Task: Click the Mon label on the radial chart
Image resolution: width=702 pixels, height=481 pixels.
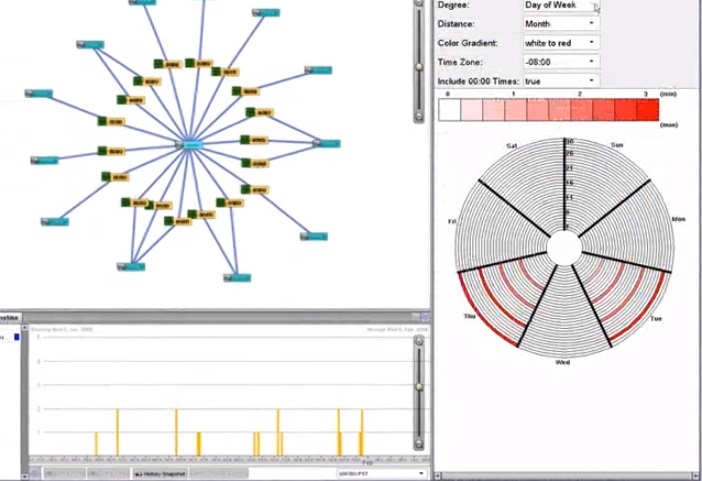Action: pyautogui.click(x=678, y=219)
